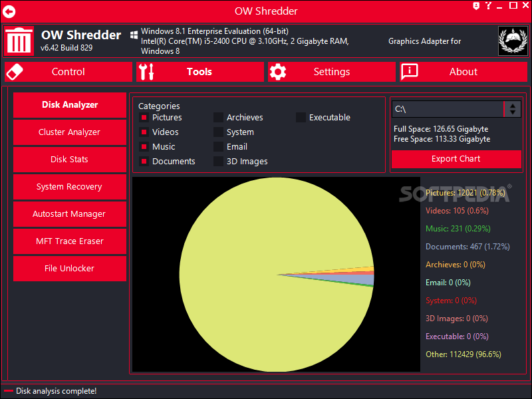Close the OW Shredder window
Viewport: 532px width, 399px height.
coord(526,5)
